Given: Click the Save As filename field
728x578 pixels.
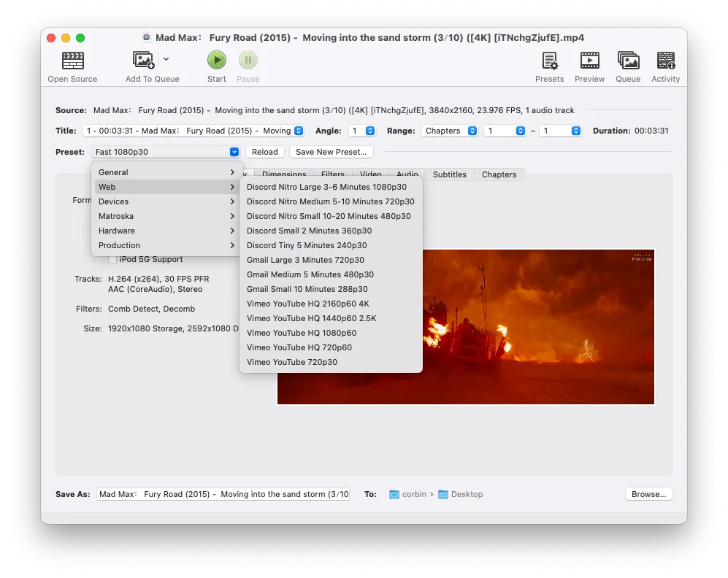Looking at the screenshot, I should point(223,494).
